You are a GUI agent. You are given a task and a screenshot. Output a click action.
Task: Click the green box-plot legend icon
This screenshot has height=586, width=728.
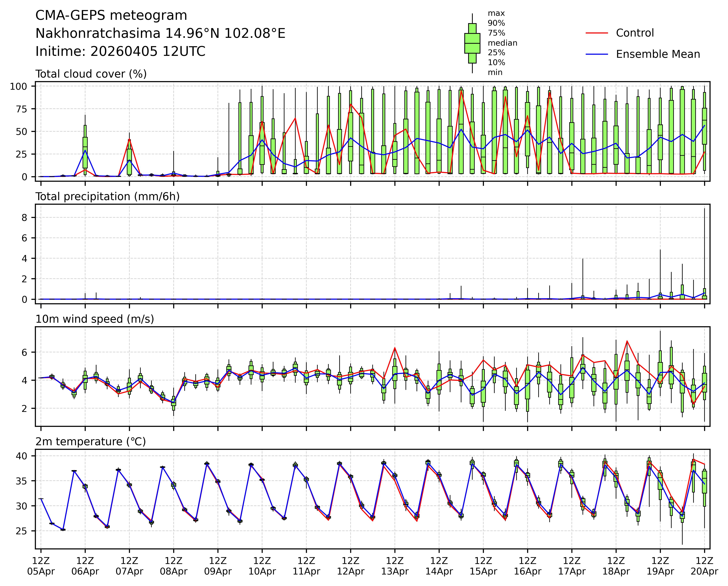point(472,43)
